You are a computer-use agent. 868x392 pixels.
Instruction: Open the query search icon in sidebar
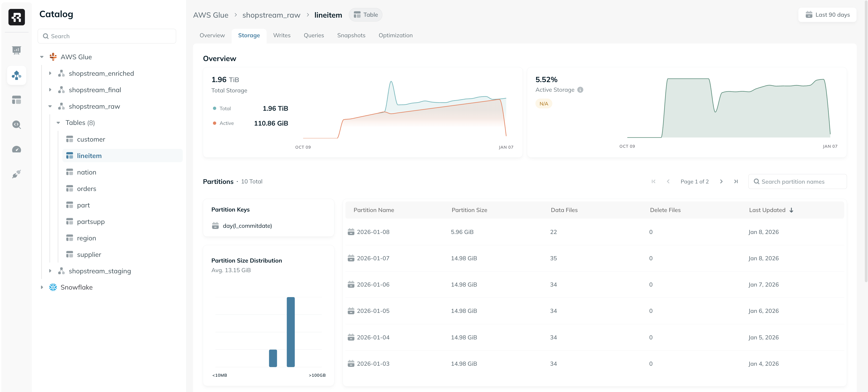[16, 125]
